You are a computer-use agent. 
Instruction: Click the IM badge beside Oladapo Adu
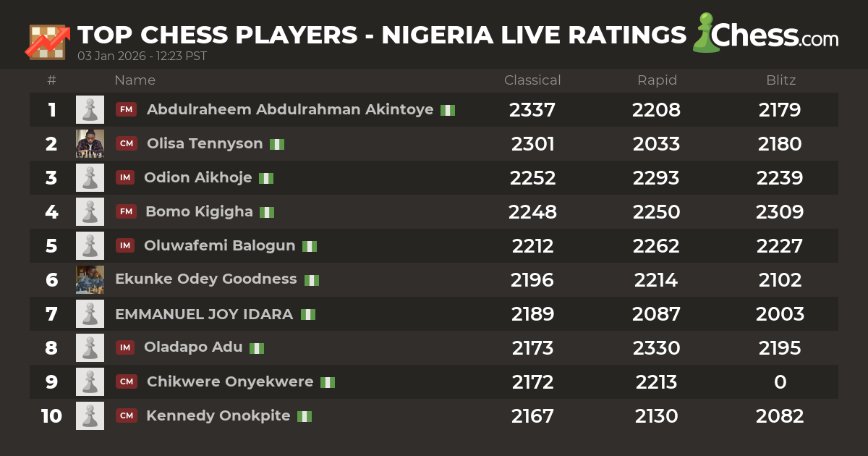tap(126, 348)
